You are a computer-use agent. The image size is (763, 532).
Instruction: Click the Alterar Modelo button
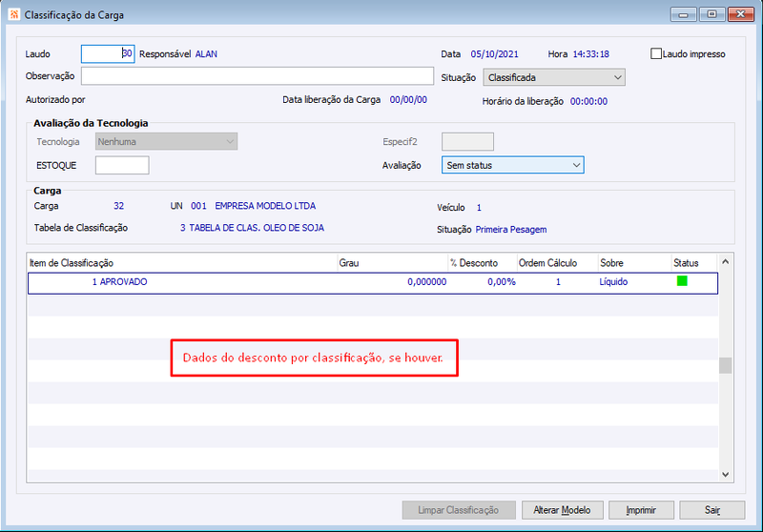click(x=563, y=510)
